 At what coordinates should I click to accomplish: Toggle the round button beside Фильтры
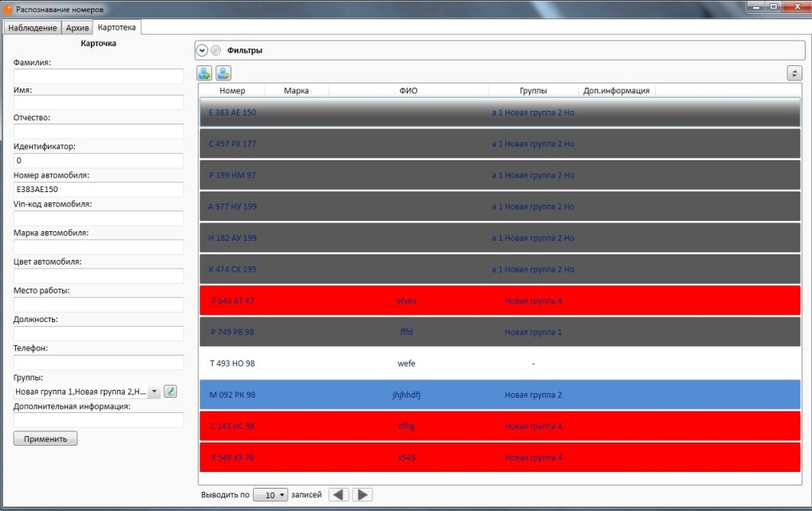[216, 50]
